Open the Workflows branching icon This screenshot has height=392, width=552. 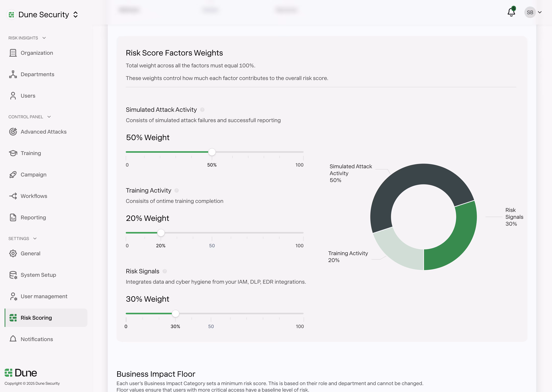pyautogui.click(x=13, y=196)
